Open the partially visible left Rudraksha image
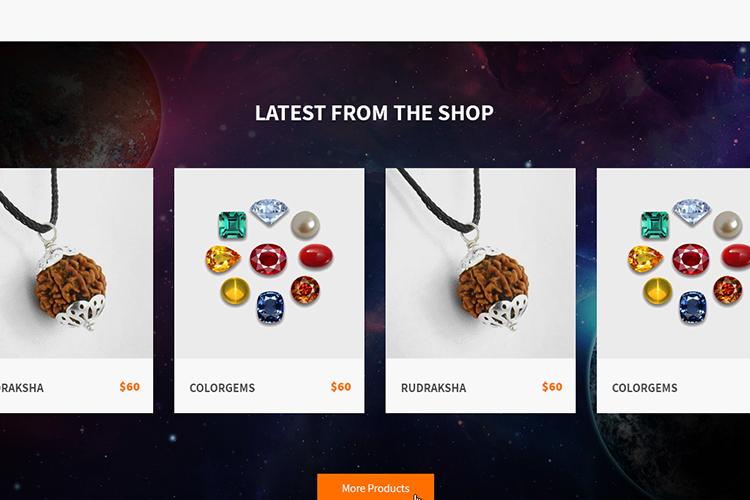This screenshot has height=500, width=750. tap(77, 263)
